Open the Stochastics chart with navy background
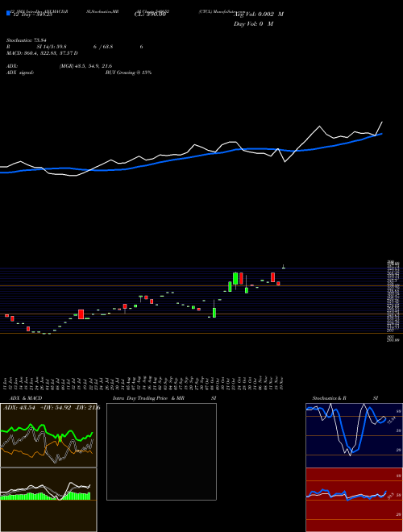Screen dimensions: 403x532 354,435
